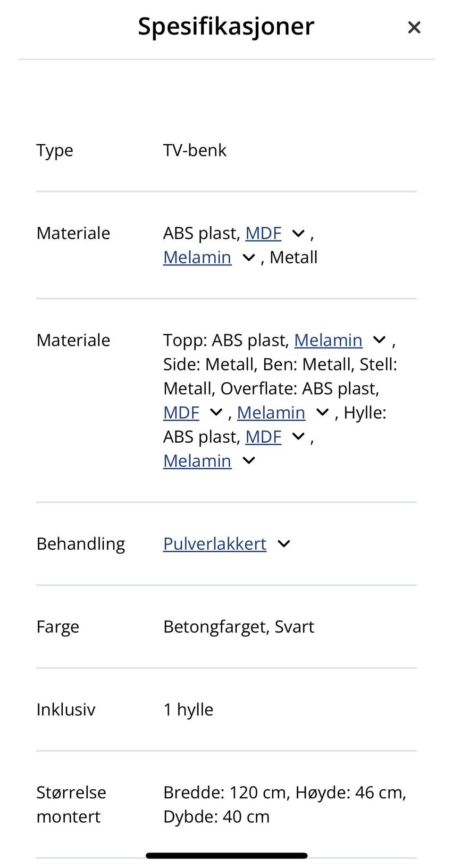Expand chevron beside Melamin before Metall
453x868 pixels.
[x=249, y=257]
